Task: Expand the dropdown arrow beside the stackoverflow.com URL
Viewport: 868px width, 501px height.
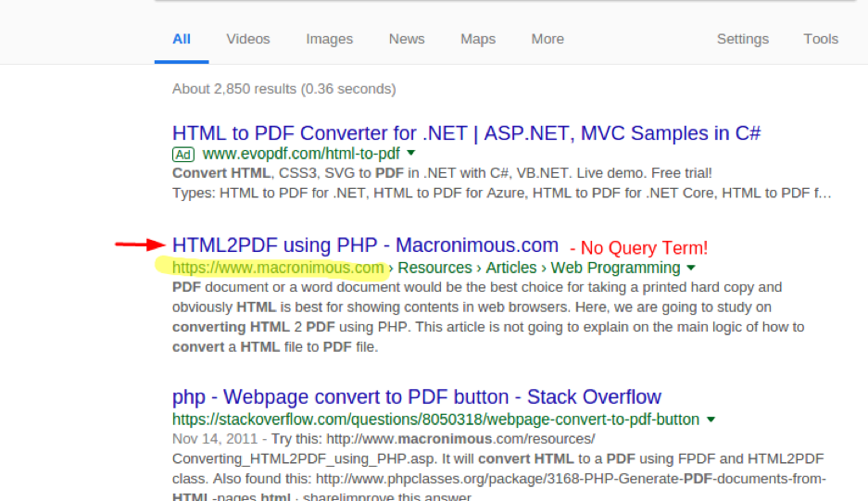Action: 711,420
